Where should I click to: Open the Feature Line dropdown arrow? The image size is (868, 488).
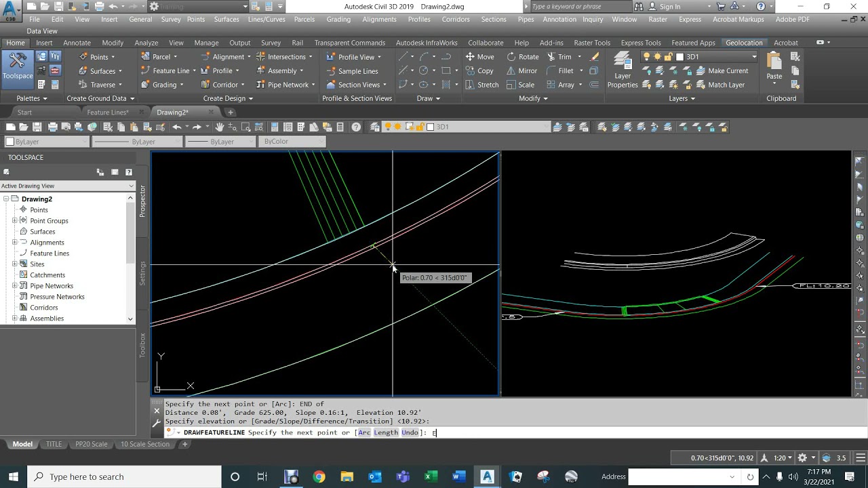pyautogui.click(x=194, y=71)
